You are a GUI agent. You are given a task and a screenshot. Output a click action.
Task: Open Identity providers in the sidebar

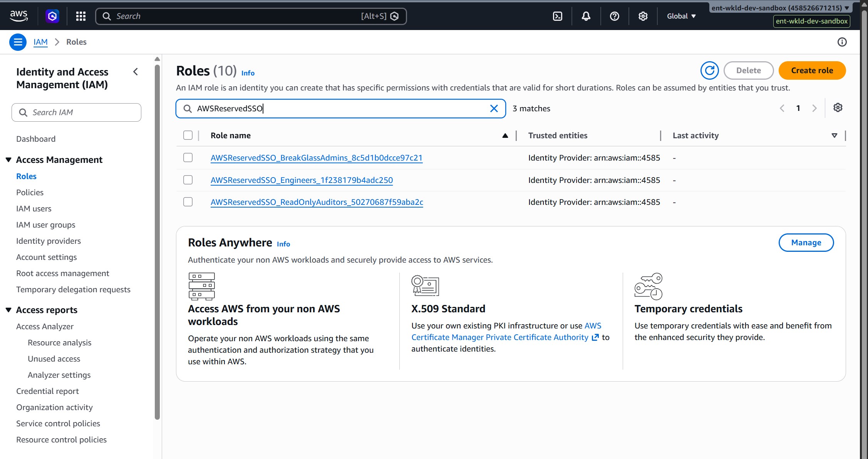click(x=49, y=241)
